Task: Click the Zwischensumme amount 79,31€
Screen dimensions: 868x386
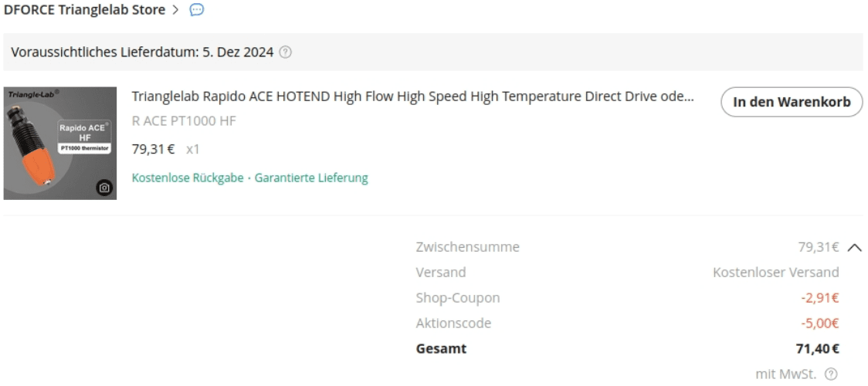Action: [x=818, y=247]
